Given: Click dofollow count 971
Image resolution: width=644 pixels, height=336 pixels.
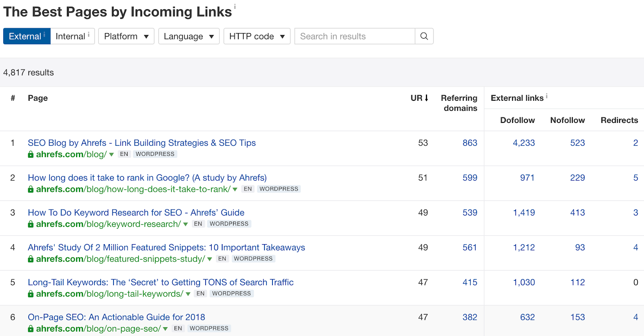Looking at the screenshot, I should pyautogui.click(x=527, y=178).
